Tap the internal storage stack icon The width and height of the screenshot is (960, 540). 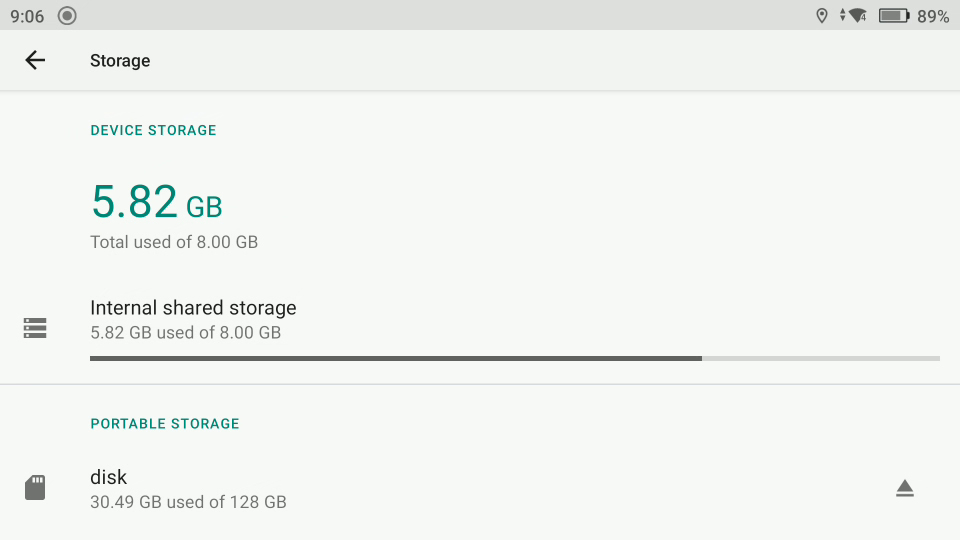pos(35,328)
